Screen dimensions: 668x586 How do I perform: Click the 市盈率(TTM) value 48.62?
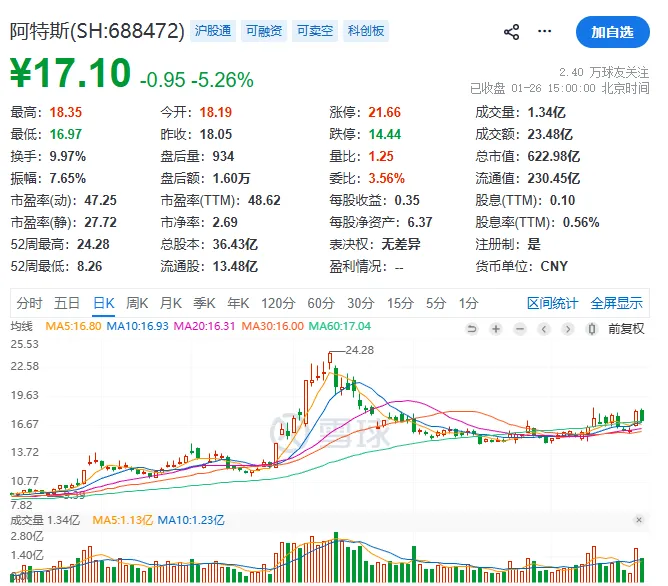[264, 200]
